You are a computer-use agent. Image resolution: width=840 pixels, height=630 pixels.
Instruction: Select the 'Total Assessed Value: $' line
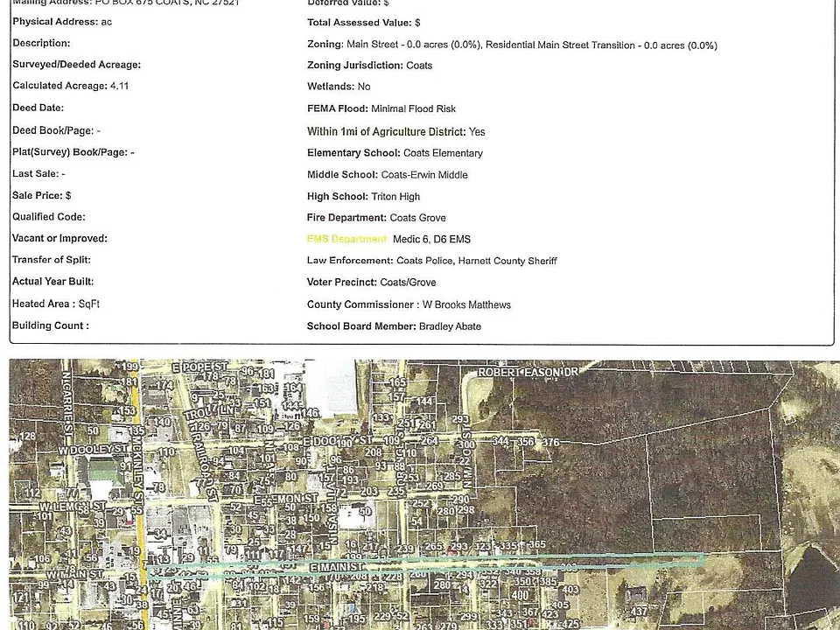364,23
